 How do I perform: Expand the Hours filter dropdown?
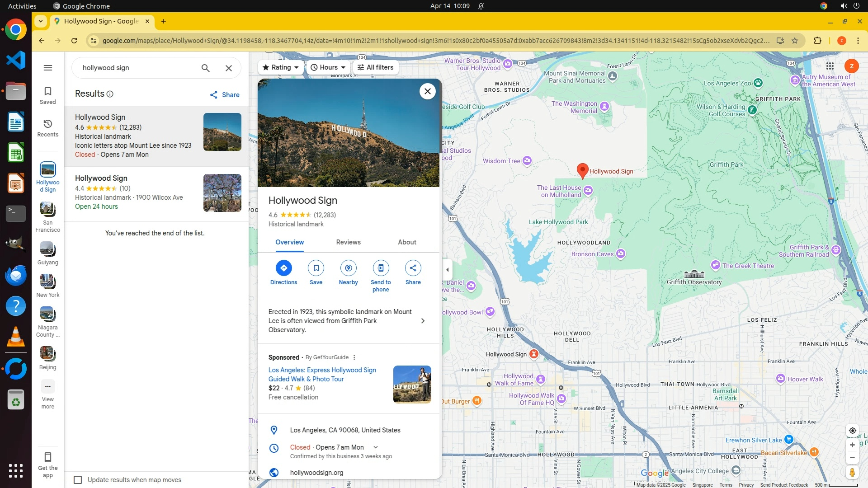click(328, 67)
